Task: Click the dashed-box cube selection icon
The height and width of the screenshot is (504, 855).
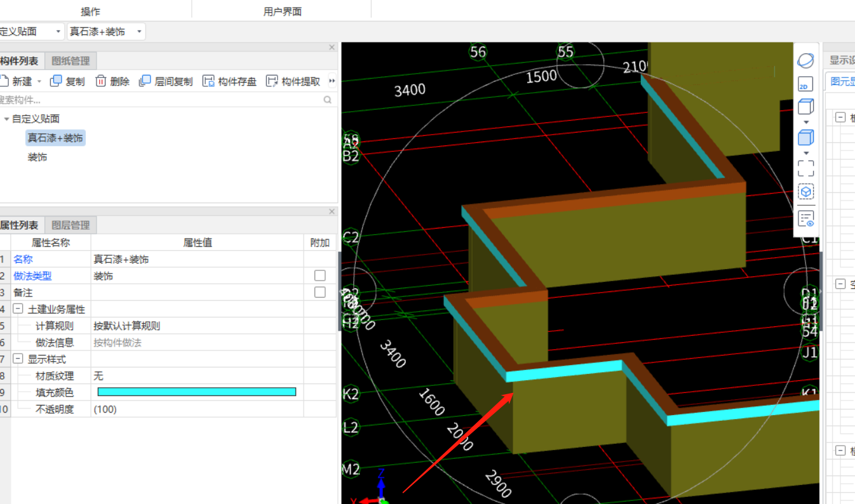Action: [x=805, y=192]
